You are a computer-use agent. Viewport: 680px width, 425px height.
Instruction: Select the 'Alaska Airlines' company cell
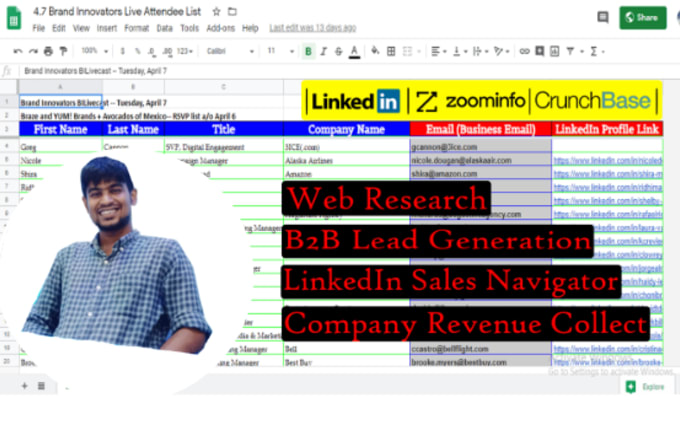[346, 160]
